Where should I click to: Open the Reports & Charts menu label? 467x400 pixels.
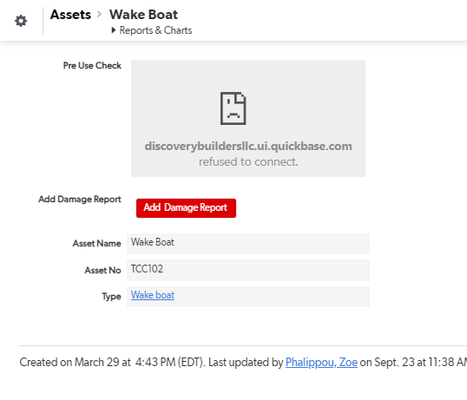[156, 30]
